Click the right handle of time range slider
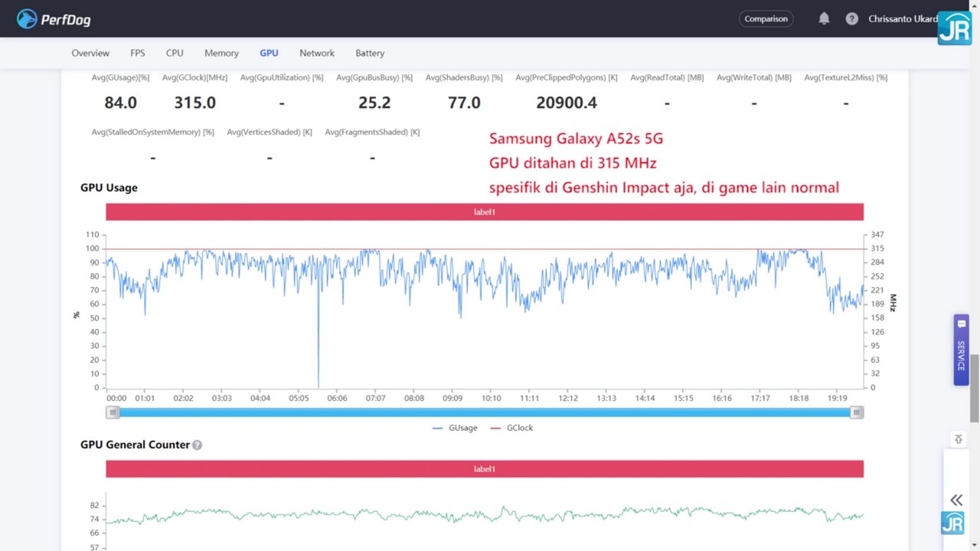980x551 pixels. point(856,412)
